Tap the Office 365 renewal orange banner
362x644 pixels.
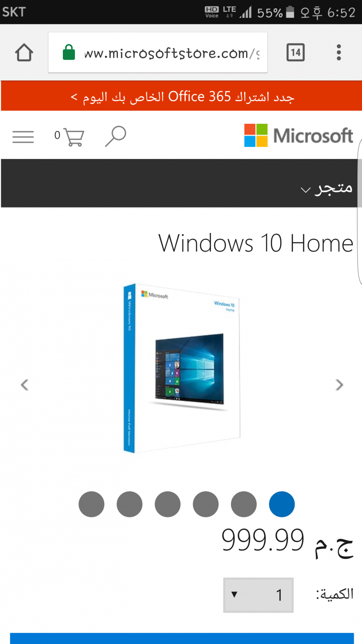181,96
